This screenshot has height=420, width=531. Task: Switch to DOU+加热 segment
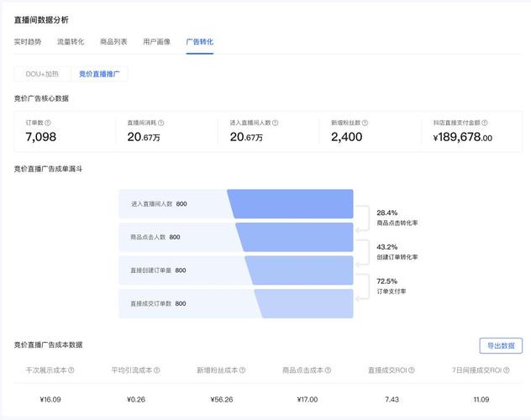point(42,74)
